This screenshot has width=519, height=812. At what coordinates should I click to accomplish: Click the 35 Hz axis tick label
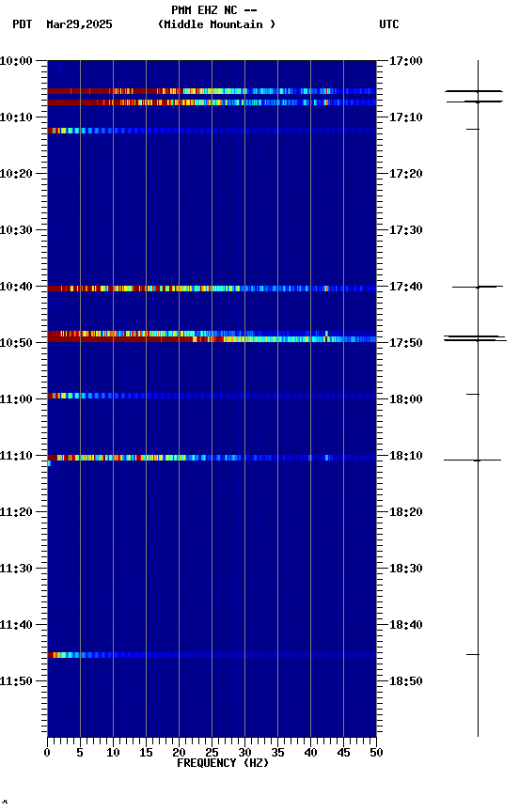[277, 753]
